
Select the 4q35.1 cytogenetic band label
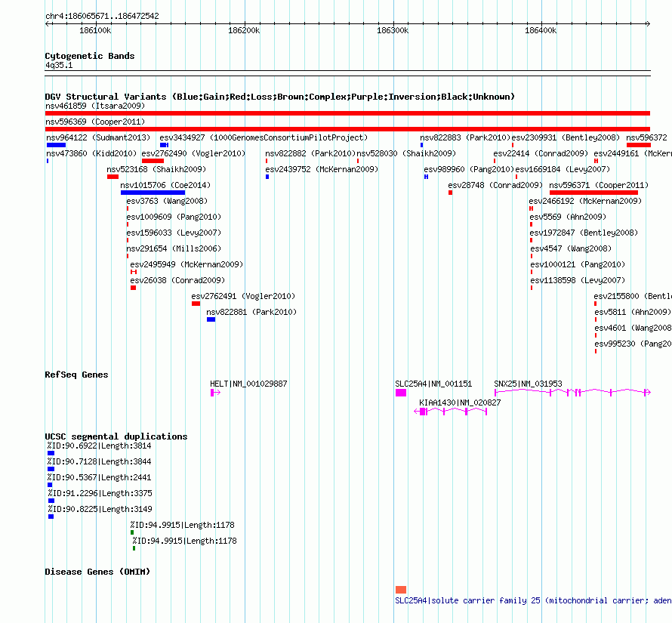click(59, 65)
